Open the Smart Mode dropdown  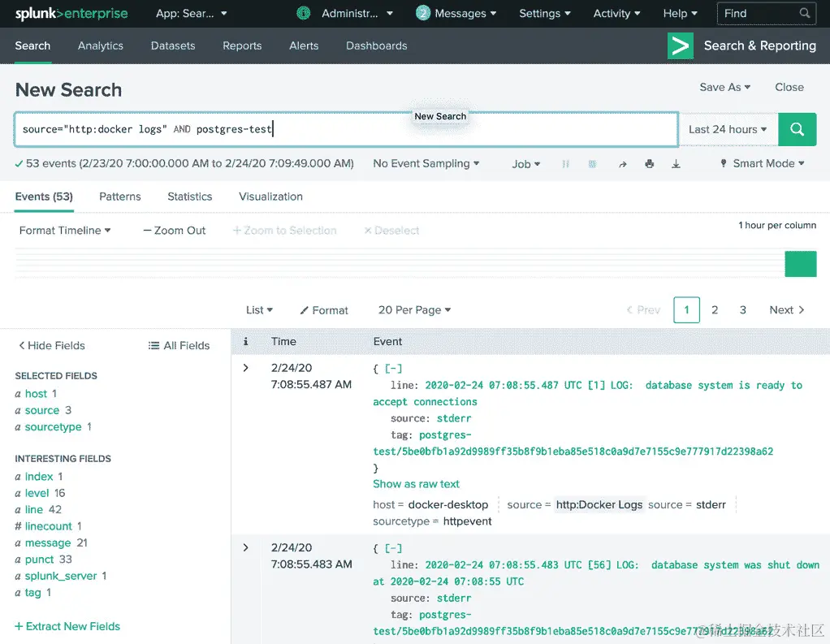point(763,163)
